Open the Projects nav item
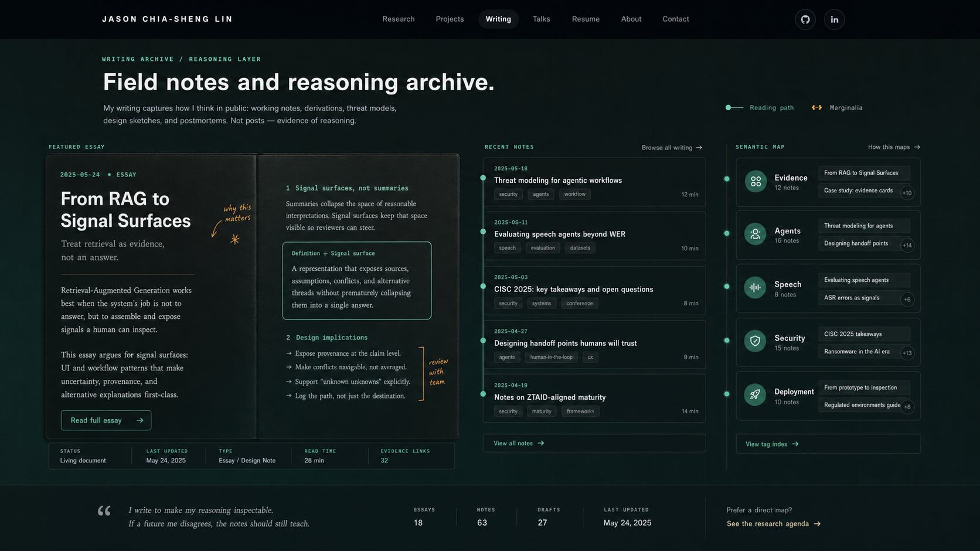980x551 pixels. (450, 19)
